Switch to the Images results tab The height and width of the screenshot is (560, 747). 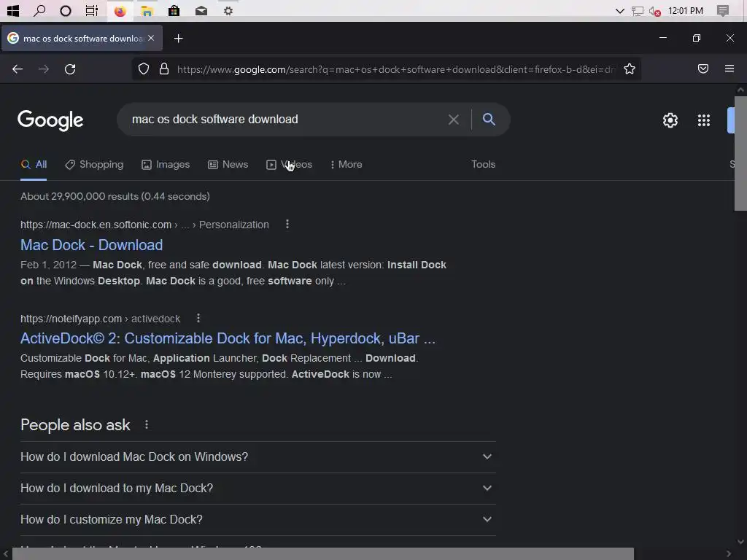[x=166, y=165]
